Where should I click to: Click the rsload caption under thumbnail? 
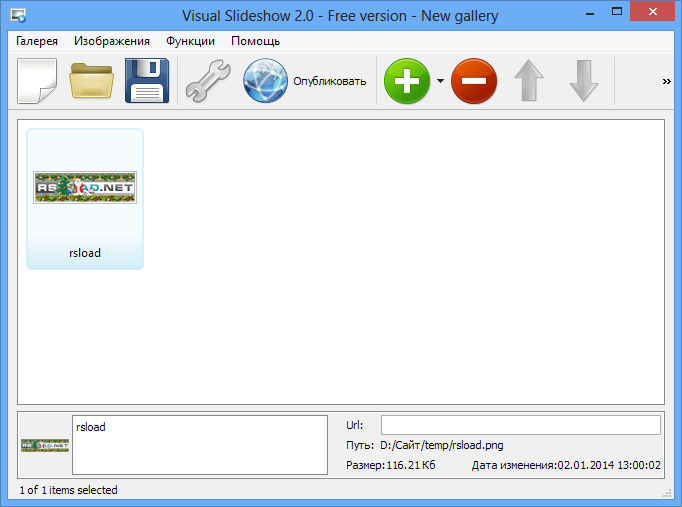point(85,253)
